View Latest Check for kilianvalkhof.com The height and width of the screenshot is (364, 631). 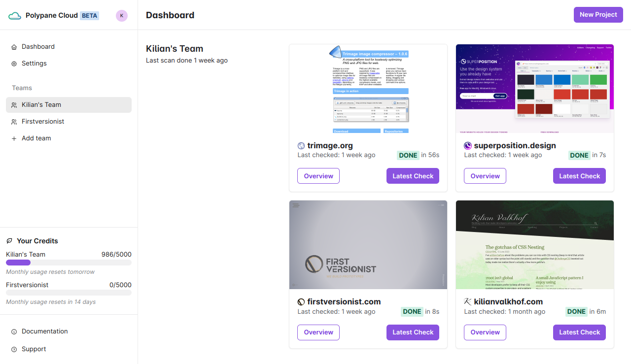(579, 332)
